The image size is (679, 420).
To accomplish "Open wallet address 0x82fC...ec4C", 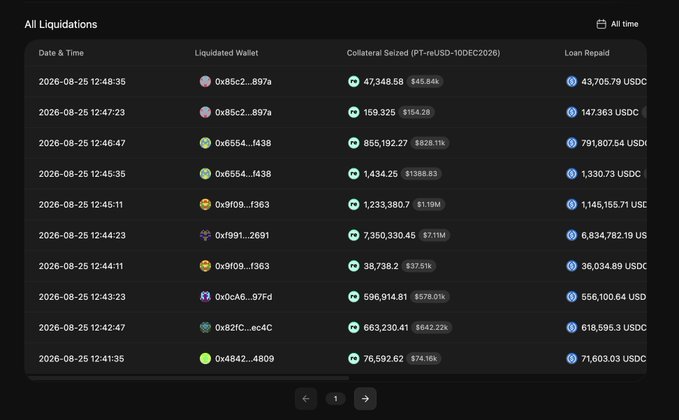I will click(x=243, y=327).
